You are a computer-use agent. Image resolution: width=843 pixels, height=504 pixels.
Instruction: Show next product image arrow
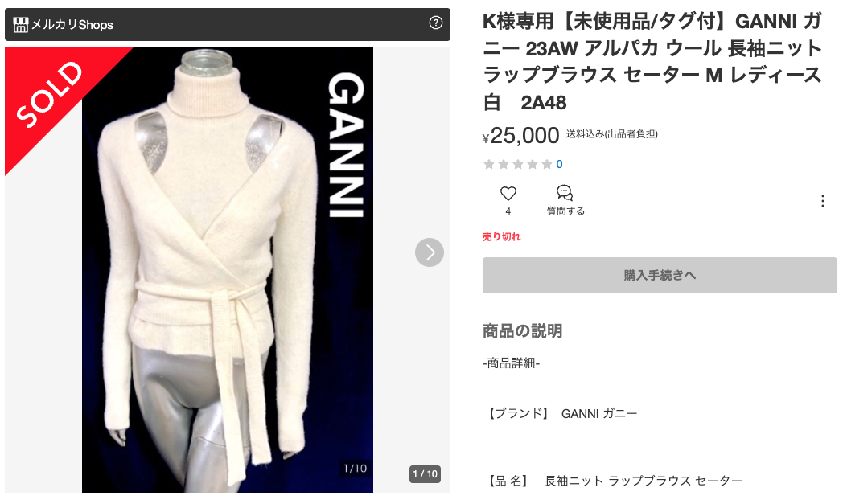(429, 252)
